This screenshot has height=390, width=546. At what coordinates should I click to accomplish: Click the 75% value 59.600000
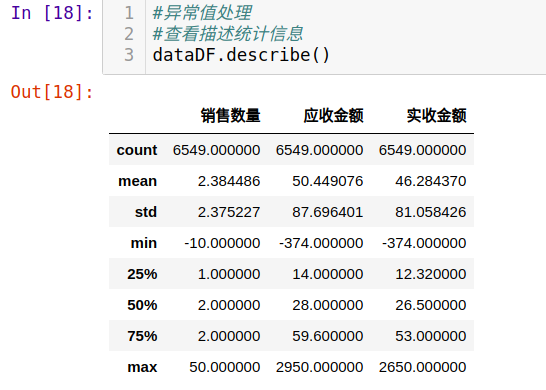pos(328,336)
